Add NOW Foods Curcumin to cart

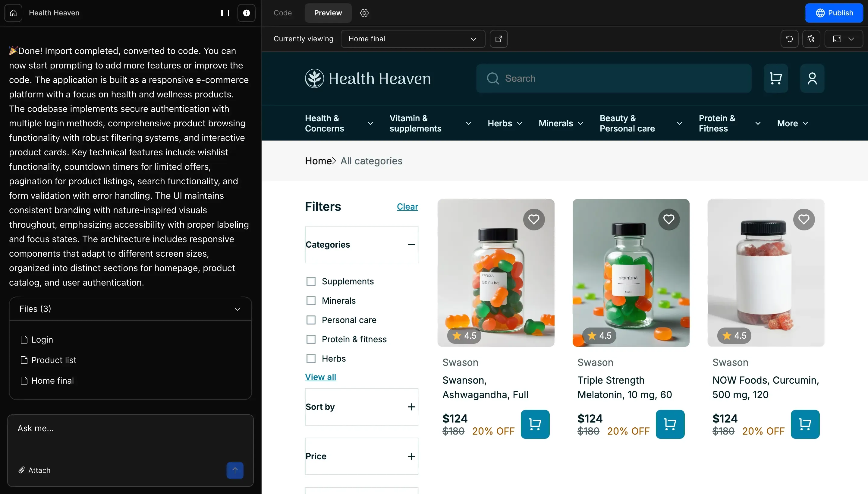pos(805,424)
